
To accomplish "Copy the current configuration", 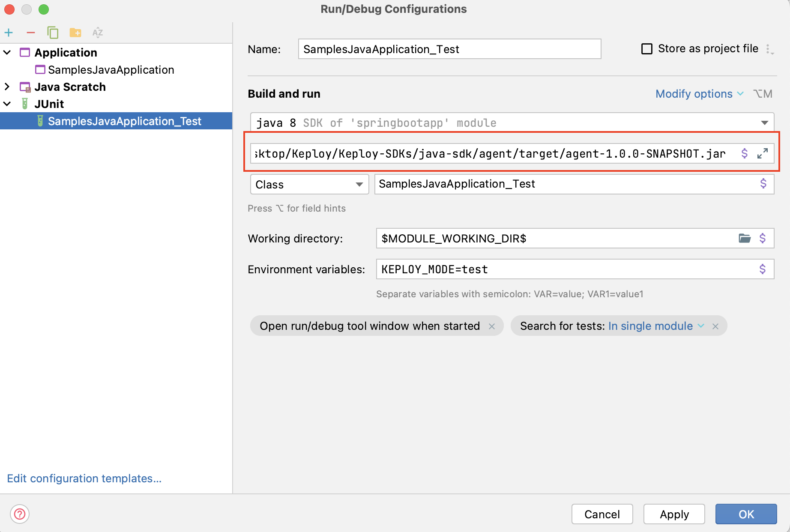I will tap(53, 33).
